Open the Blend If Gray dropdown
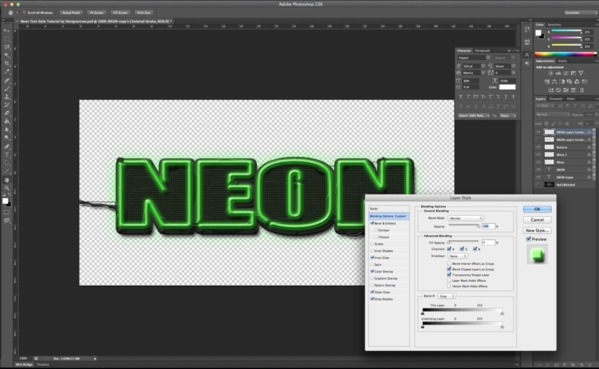The width and height of the screenshot is (599, 369). pyautogui.click(x=447, y=296)
